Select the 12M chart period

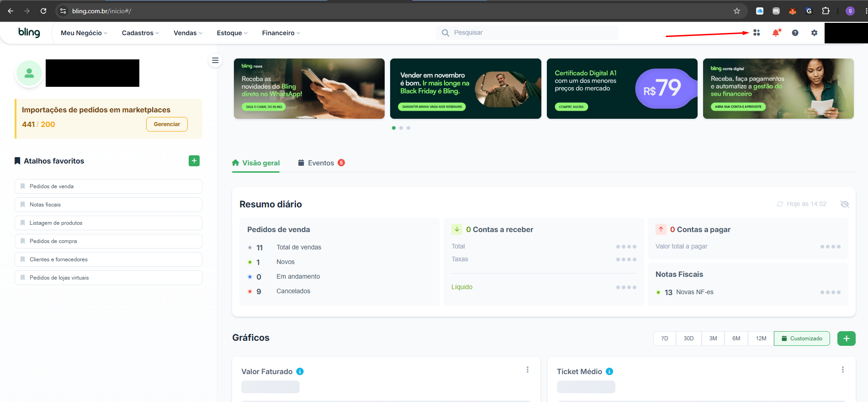761,339
